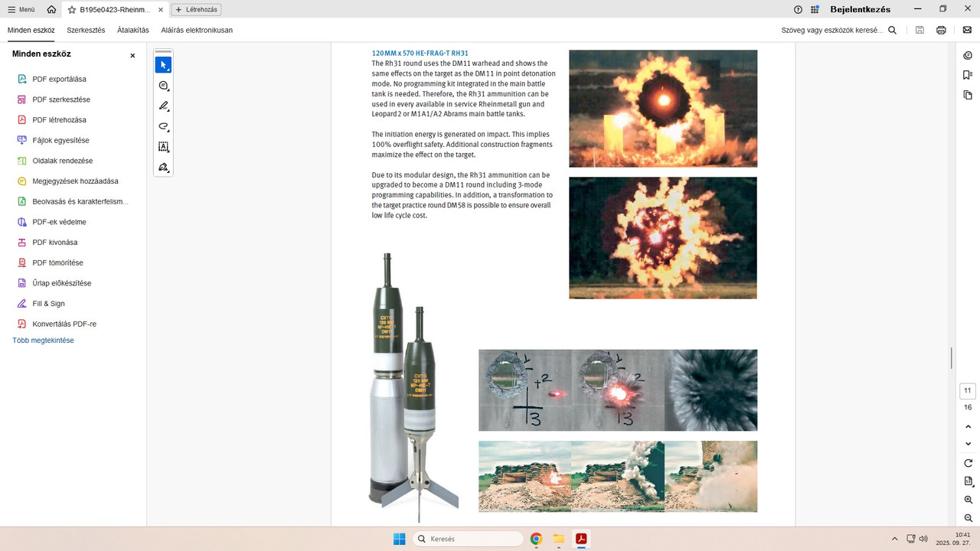This screenshot has width=980, height=551.
Task: Switch to Minden eszköz tab
Action: 31,30
